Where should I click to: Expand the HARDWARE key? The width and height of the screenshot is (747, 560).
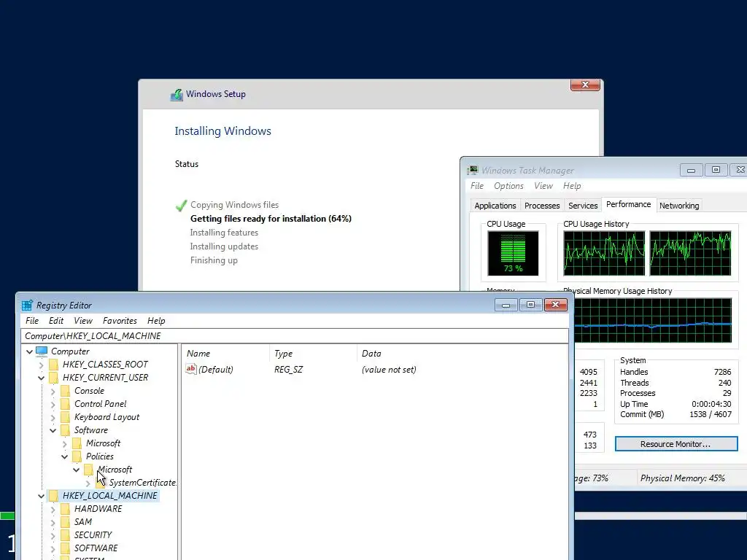point(53,509)
